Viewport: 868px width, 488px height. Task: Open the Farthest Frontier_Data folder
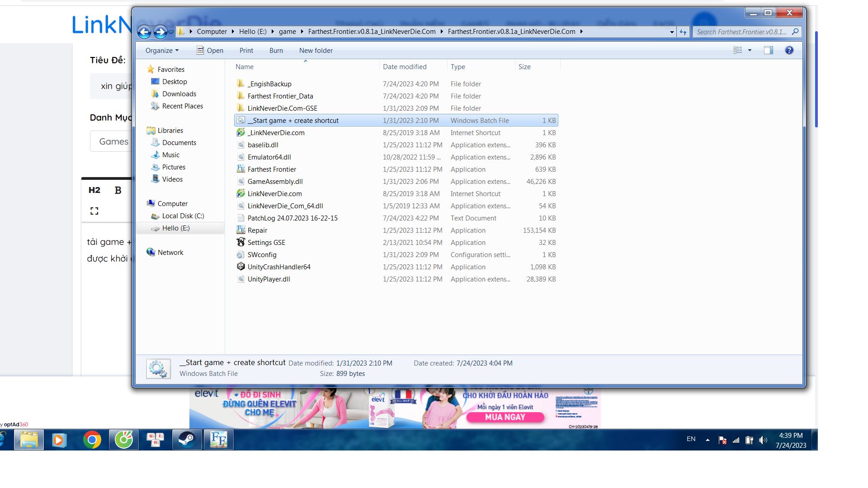(x=280, y=96)
